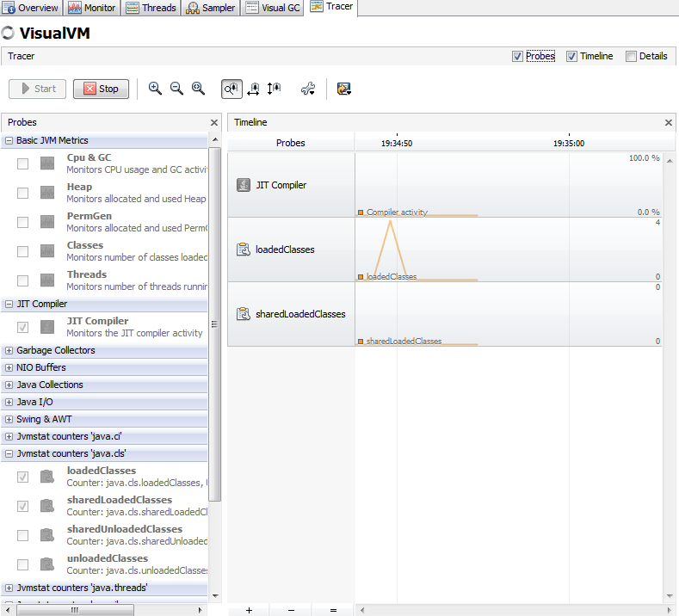The image size is (679, 616).
Task: Switch to the Overview tab
Action: pyautogui.click(x=31, y=8)
